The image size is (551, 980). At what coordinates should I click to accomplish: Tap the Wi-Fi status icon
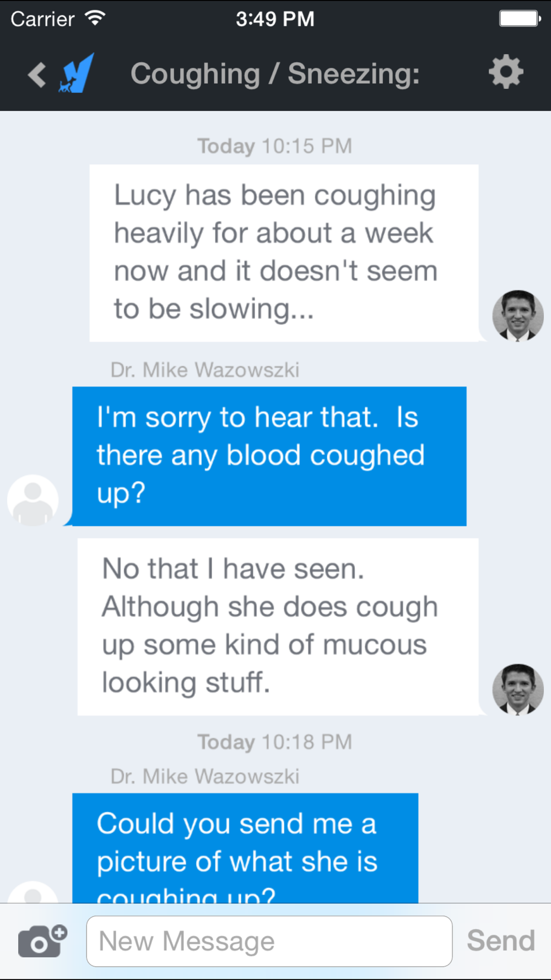(95, 18)
